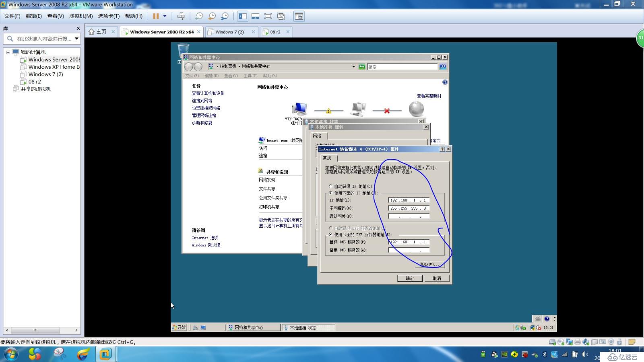Switch to the Windows 7 (2) tab
Screen dimensions: 644x362
click(x=231, y=32)
